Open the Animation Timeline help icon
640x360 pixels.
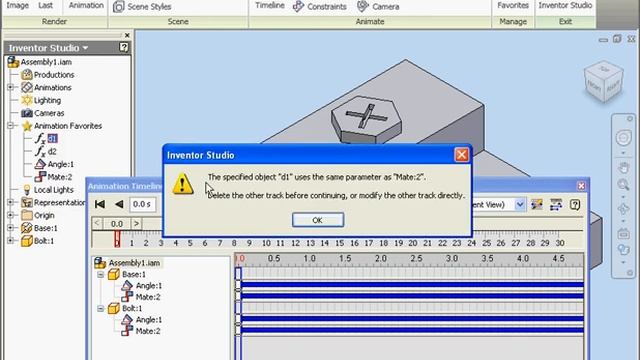pos(575,204)
